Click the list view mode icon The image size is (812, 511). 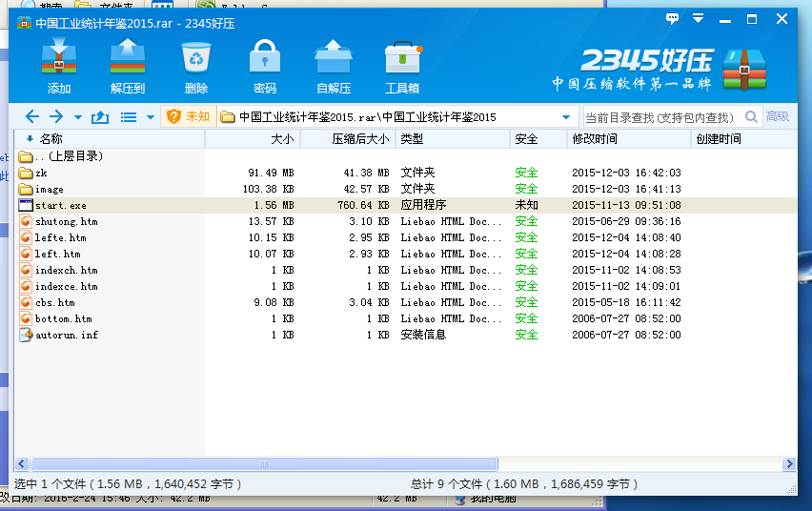[129, 117]
